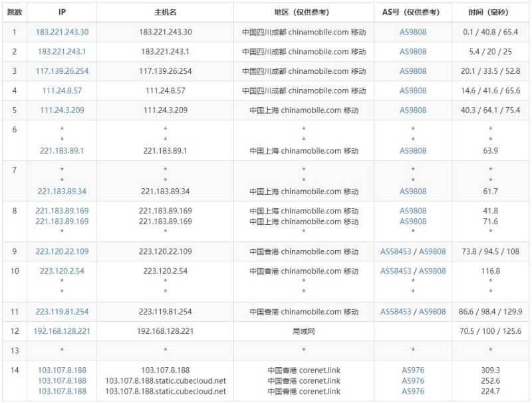The width and height of the screenshot is (532, 403).
Task: Select time value 309.3 in hop 14
Action: pyautogui.click(x=490, y=370)
